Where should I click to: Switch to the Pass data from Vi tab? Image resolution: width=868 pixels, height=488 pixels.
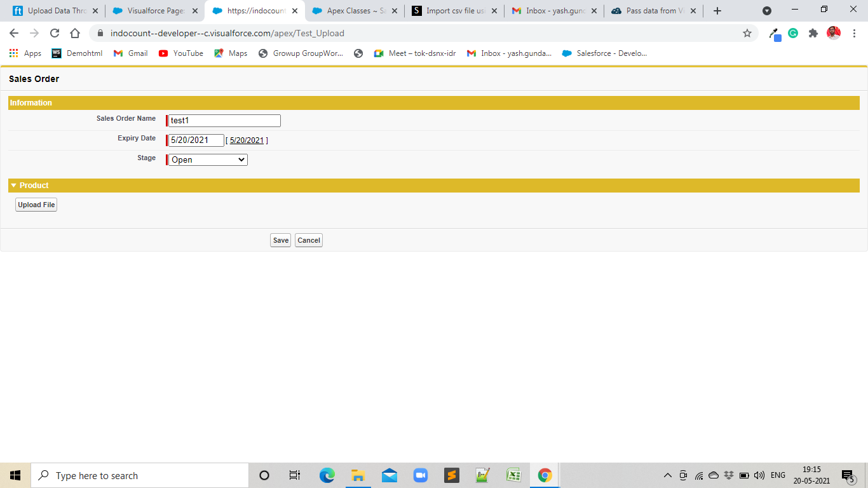tap(653, 11)
